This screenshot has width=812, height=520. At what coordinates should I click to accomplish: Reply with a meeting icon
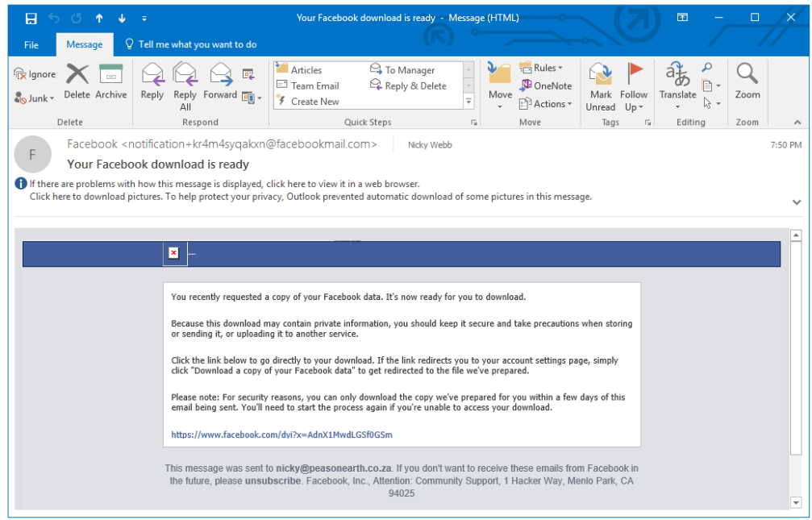click(248, 74)
